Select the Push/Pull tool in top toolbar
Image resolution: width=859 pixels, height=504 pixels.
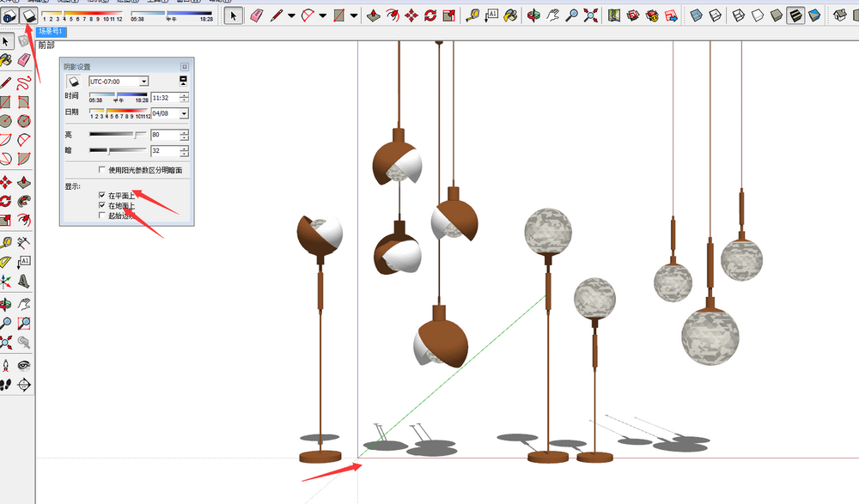[x=373, y=16]
